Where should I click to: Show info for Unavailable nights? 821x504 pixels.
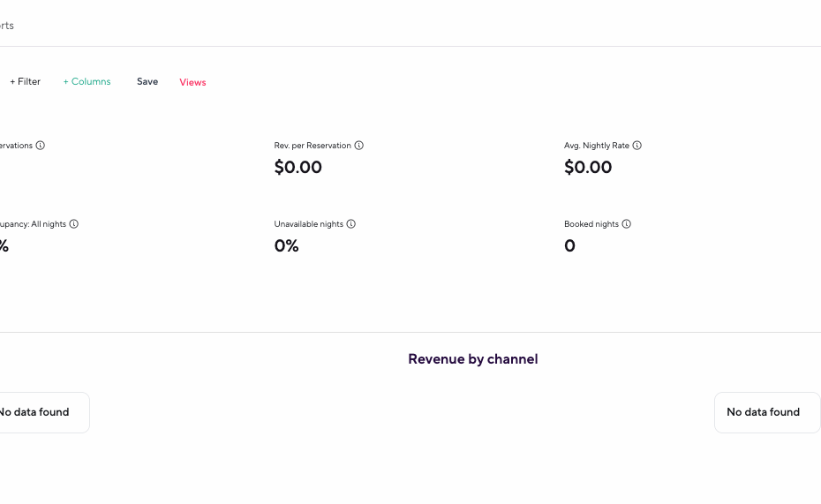click(351, 224)
